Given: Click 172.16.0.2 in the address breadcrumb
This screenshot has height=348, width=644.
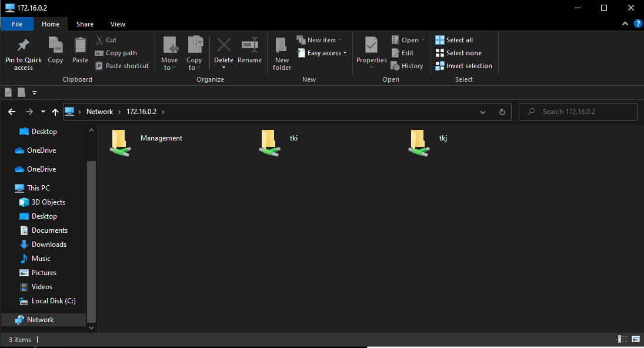Looking at the screenshot, I should coord(141,112).
